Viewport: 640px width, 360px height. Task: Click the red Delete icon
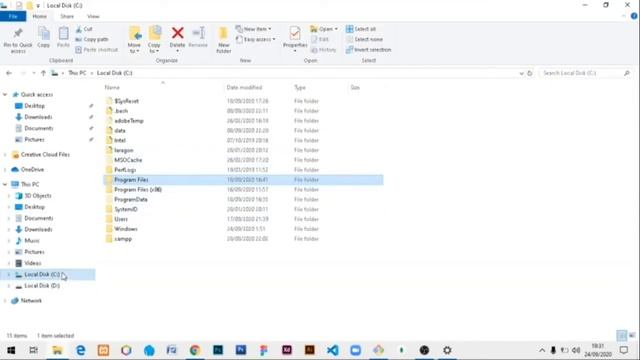click(x=178, y=33)
